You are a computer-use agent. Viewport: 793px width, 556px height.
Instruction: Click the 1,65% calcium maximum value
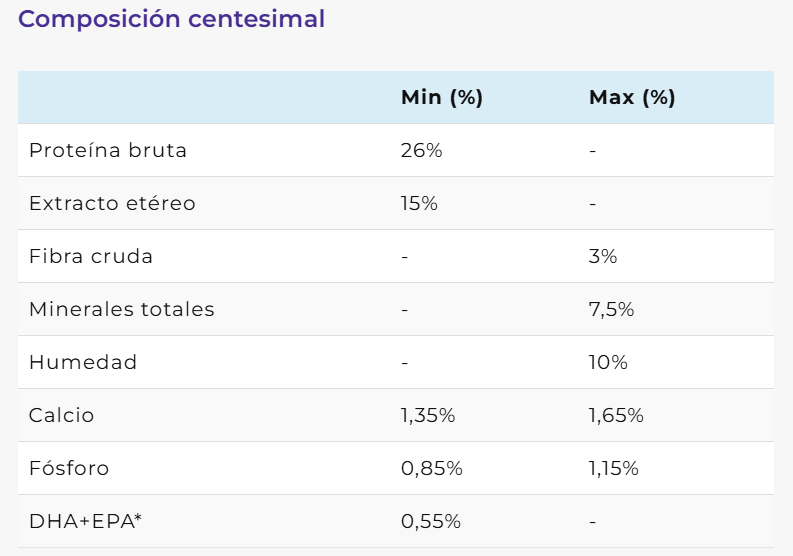tap(616, 415)
